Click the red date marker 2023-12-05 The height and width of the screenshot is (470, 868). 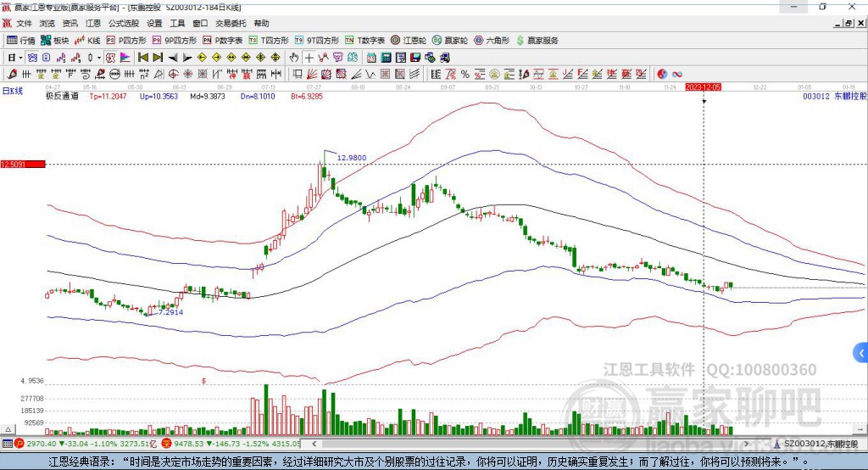tap(703, 87)
